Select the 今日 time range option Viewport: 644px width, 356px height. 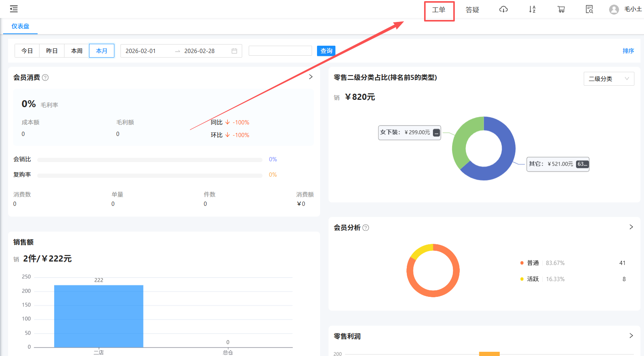(27, 51)
